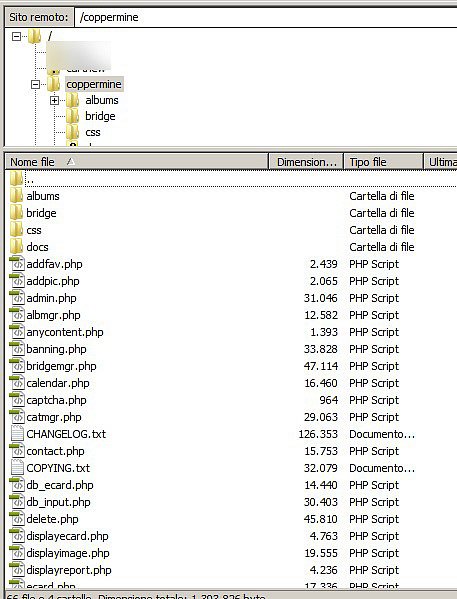Select css folder in the tree
457x599 pixels.
(x=93, y=132)
